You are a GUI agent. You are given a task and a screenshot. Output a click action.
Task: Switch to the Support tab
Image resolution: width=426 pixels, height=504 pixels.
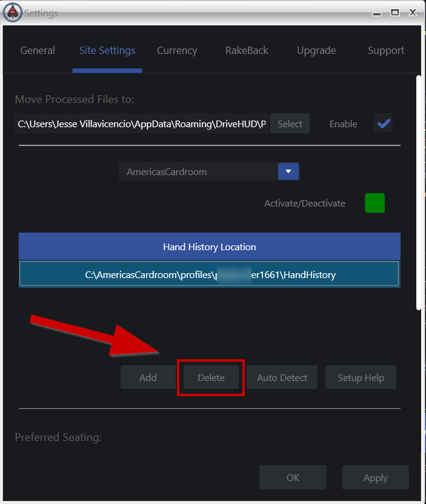(386, 50)
